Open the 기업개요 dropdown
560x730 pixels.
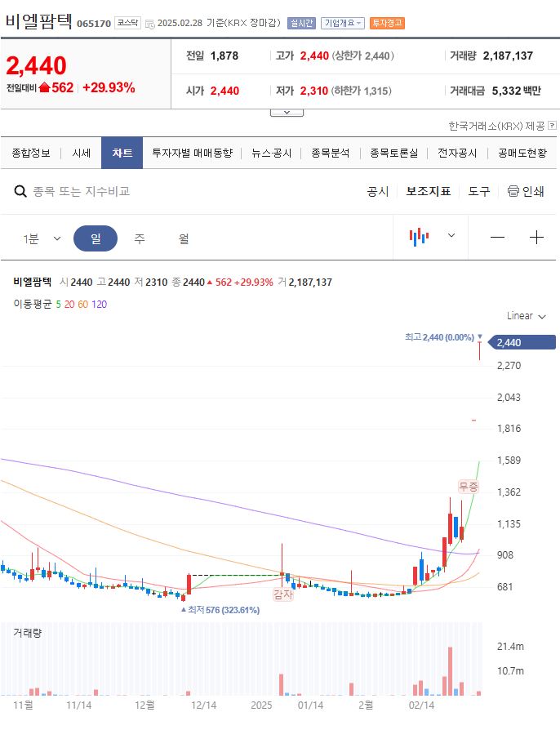[x=343, y=23]
